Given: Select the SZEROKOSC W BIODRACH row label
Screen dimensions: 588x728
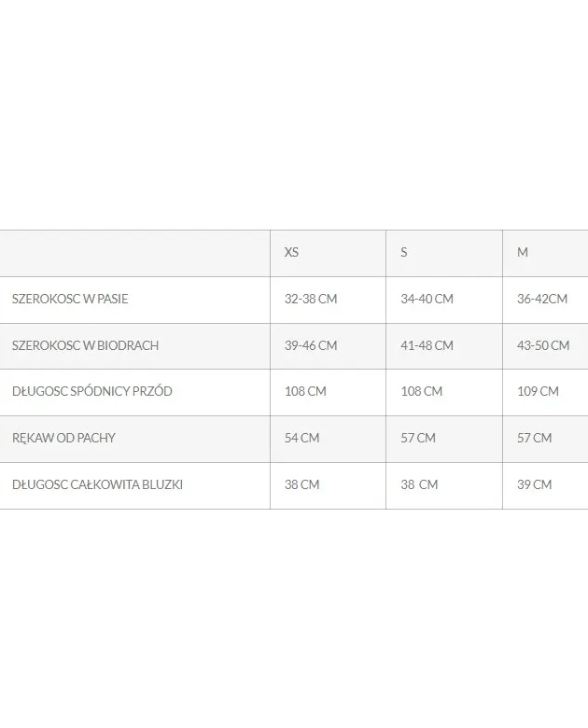Looking at the screenshot, I should coord(85,345).
